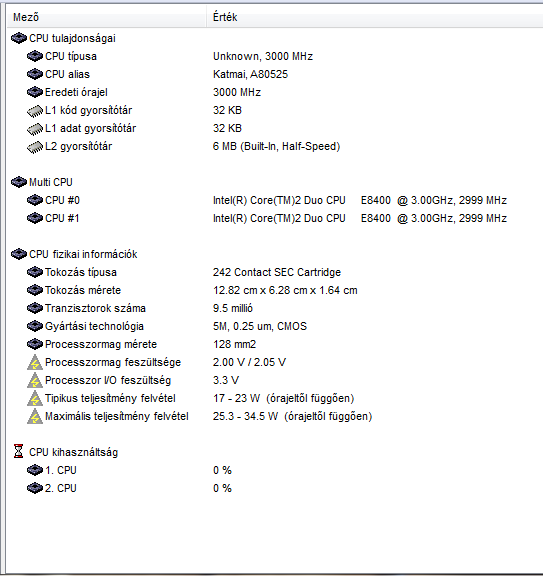Click the hourglass icon for CPU kihasználtság

pyautogui.click(x=18, y=451)
